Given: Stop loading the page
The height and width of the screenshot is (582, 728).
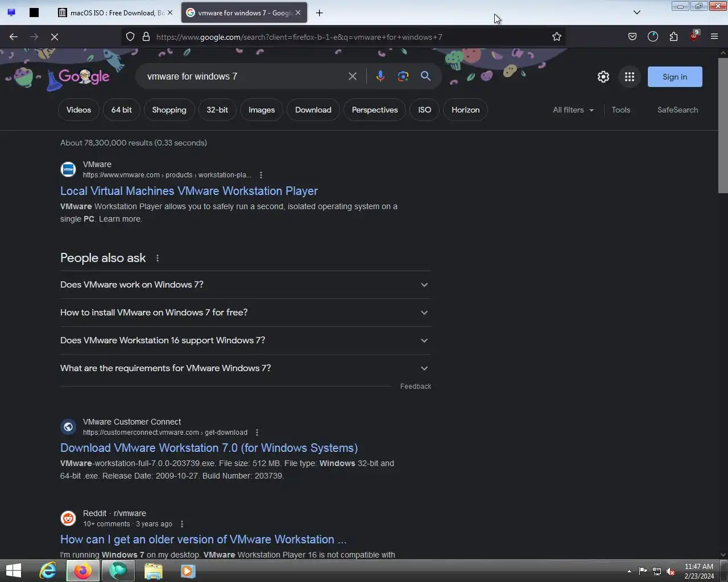Looking at the screenshot, I should coord(55,37).
